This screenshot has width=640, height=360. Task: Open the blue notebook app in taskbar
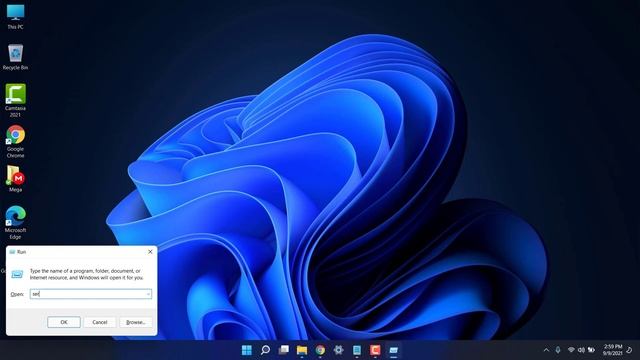357,350
